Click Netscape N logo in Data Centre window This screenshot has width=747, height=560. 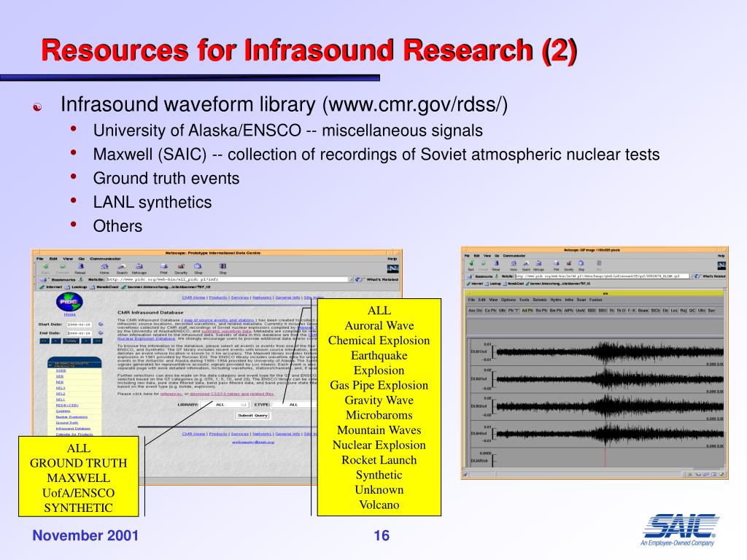point(392,269)
